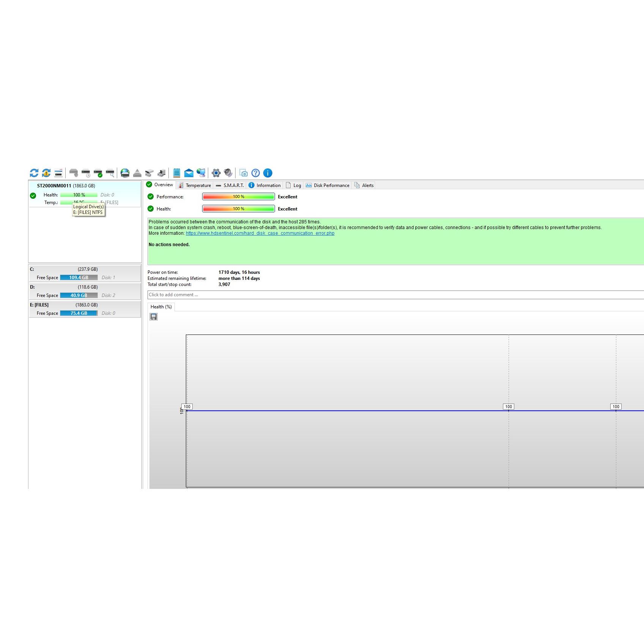644x644 pixels.
Task: Open help with the question mark icon
Action: (256, 173)
